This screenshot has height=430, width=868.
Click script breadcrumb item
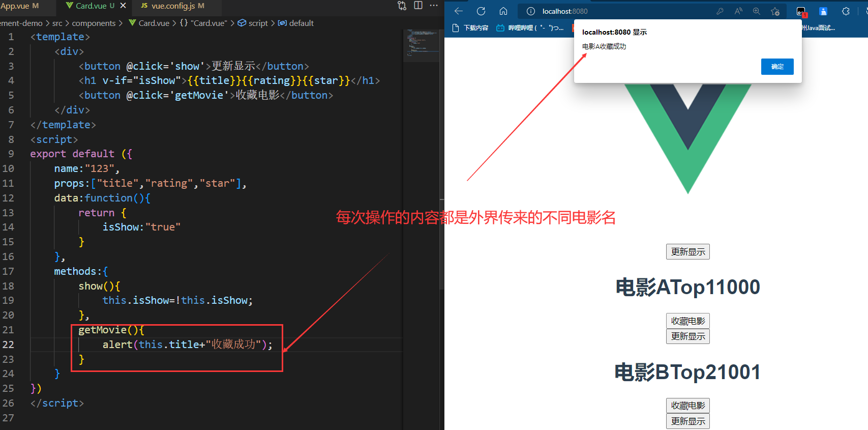(253, 23)
